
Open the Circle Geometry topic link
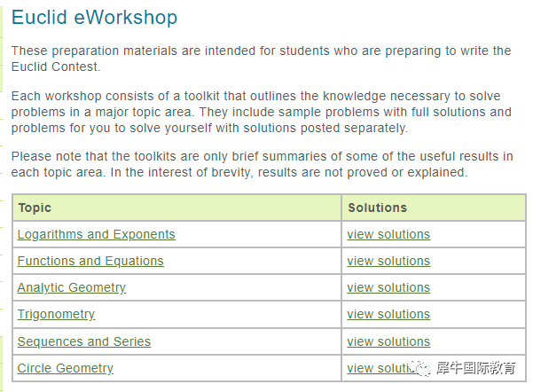[x=66, y=368]
